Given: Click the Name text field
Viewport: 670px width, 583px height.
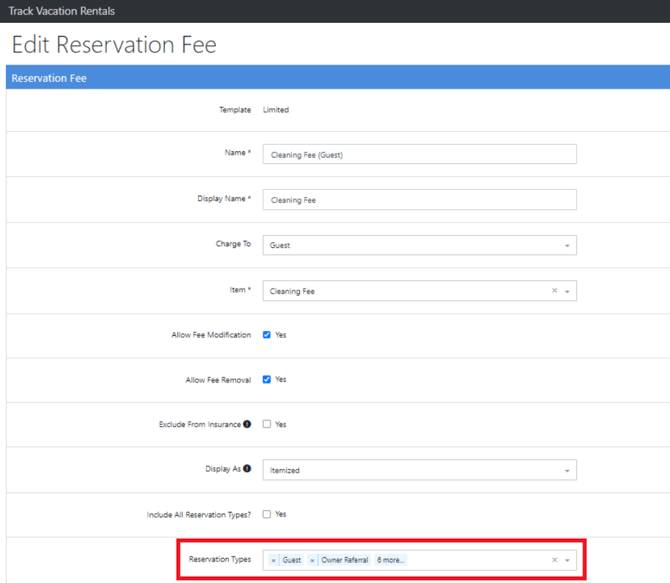Looking at the screenshot, I should [x=419, y=155].
